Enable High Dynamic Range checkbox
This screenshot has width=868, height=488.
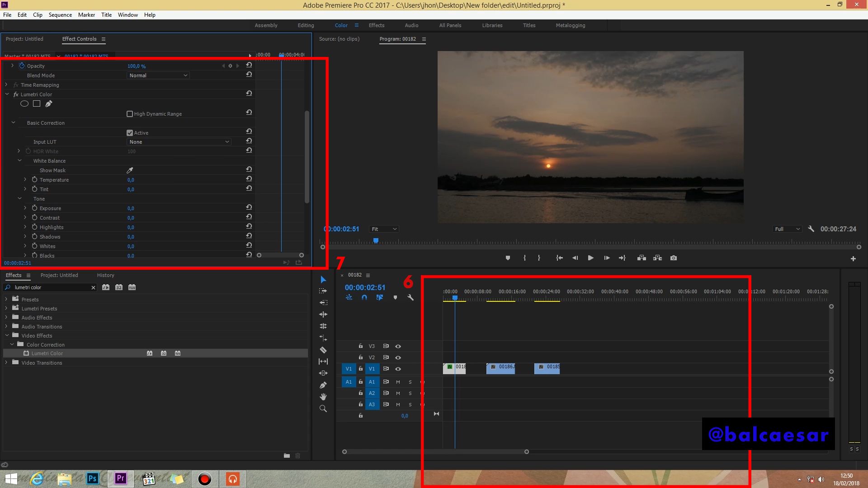click(130, 114)
